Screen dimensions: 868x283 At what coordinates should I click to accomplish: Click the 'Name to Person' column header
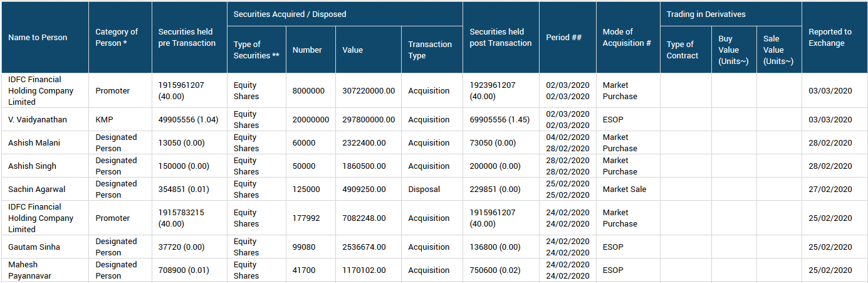pos(38,38)
